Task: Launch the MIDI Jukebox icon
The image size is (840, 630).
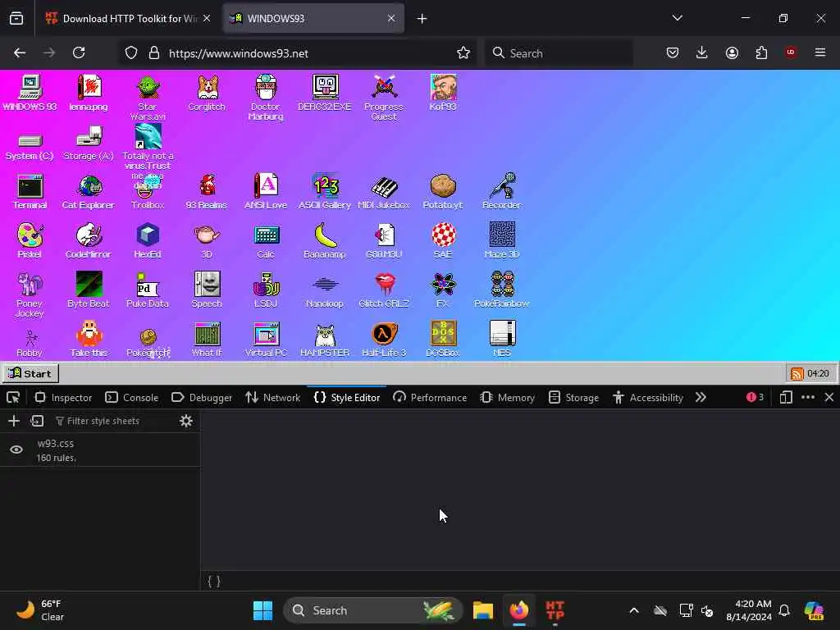Action: pos(384,192)
